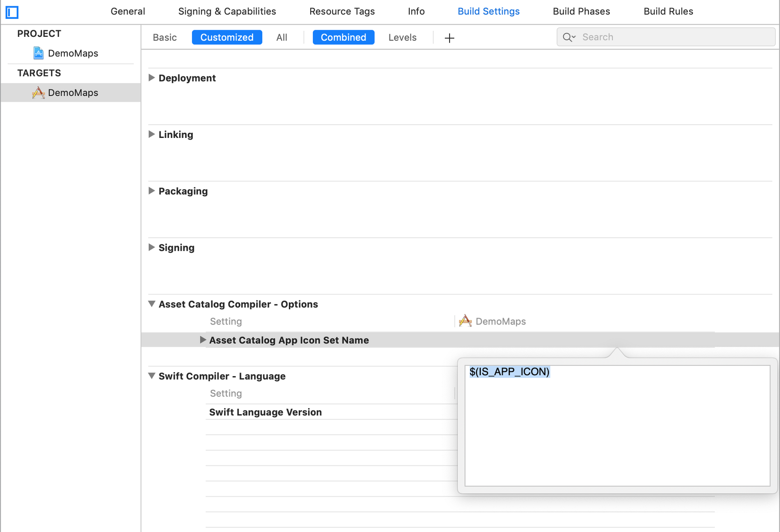The width and height of the screenshot is (780, 532).
Task: Switch to Levels view mode
Action: point(402,37)
